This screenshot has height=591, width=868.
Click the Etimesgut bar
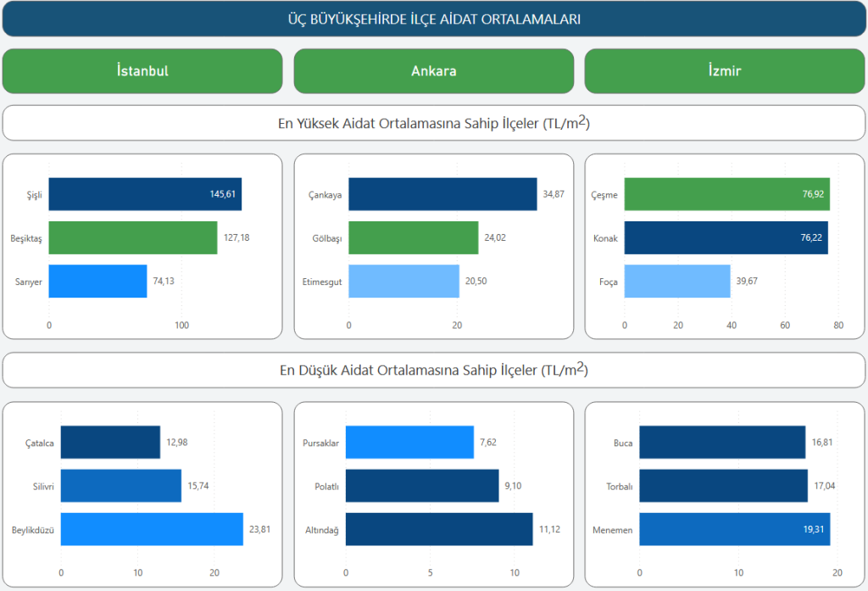(x=403, y=282)
